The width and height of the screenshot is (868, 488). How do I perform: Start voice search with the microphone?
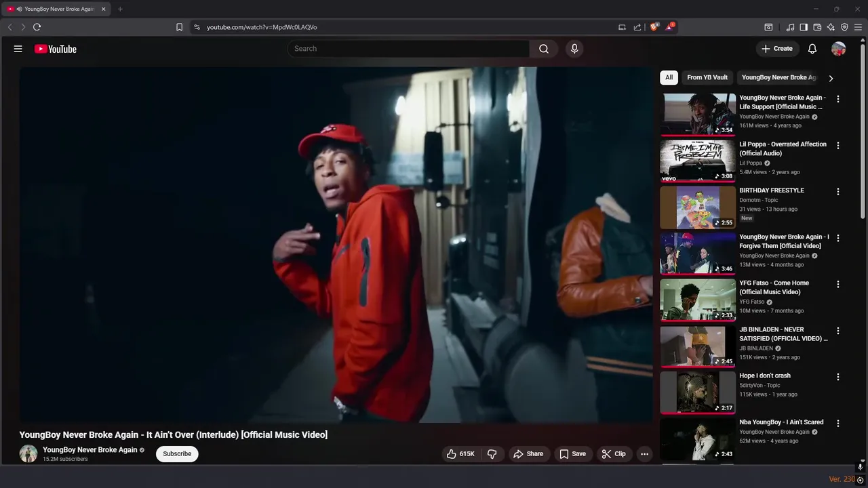[574, 49]
